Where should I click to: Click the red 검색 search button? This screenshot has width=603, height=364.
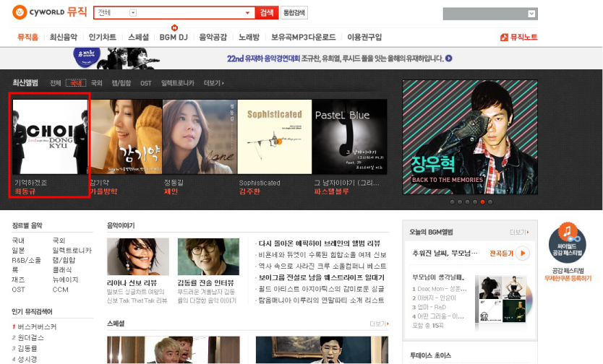coord(267,13)
